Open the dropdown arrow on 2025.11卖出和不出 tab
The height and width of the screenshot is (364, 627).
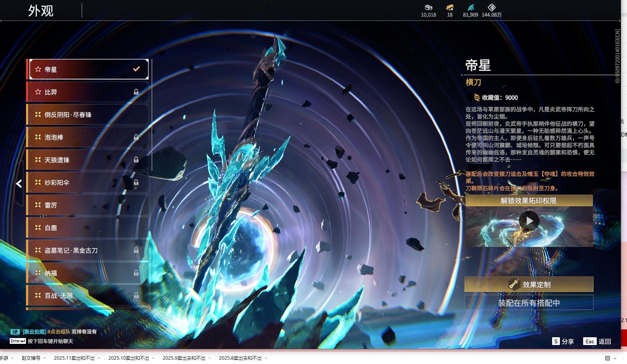pos(99,358)
